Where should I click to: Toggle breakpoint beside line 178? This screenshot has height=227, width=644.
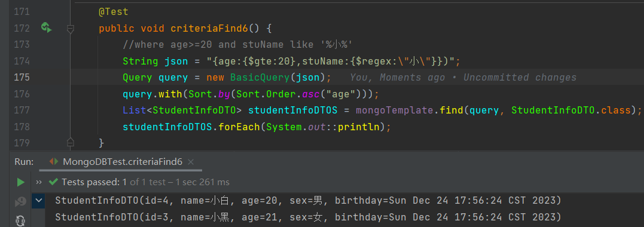(22, 127)
